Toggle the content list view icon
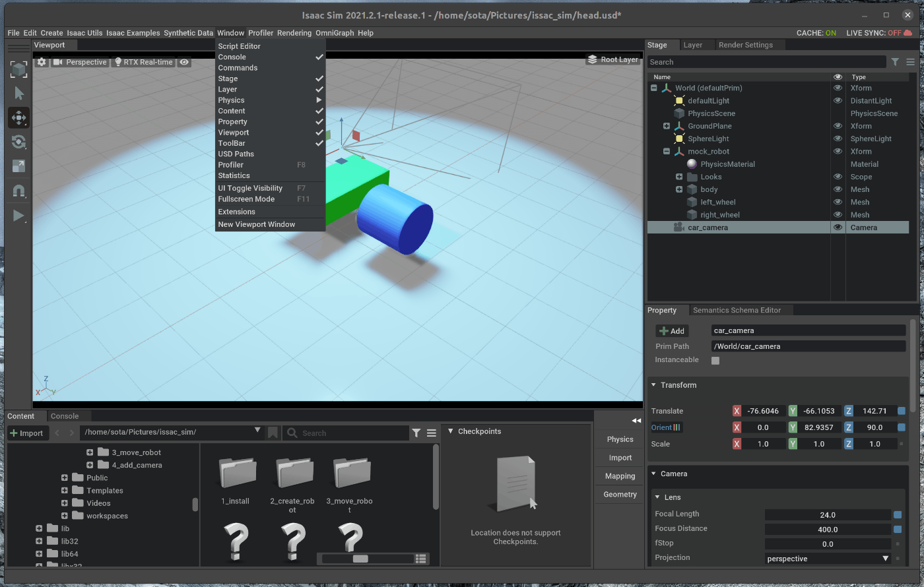The height and width of the screenshot is (587, 924). point(420,559)
